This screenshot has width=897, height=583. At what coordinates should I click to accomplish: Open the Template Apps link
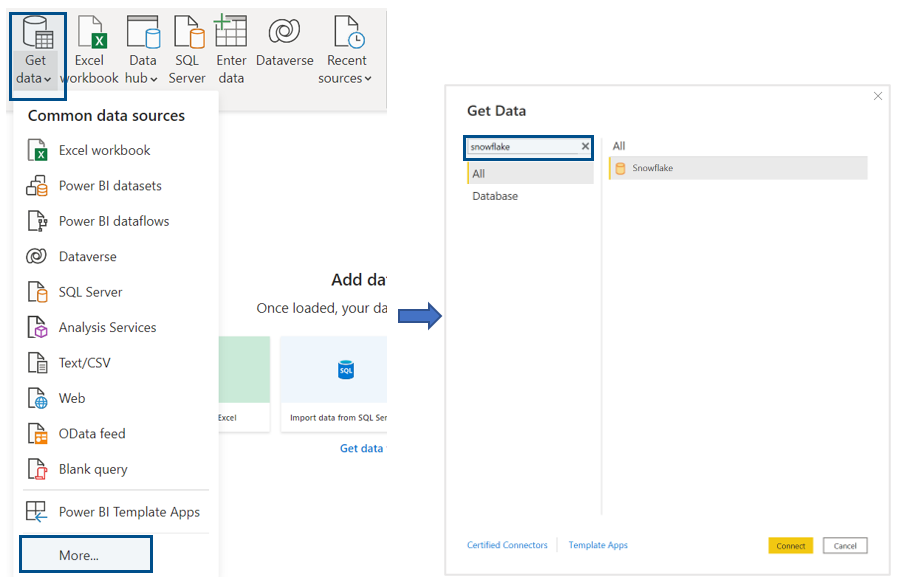coord(598,545)
